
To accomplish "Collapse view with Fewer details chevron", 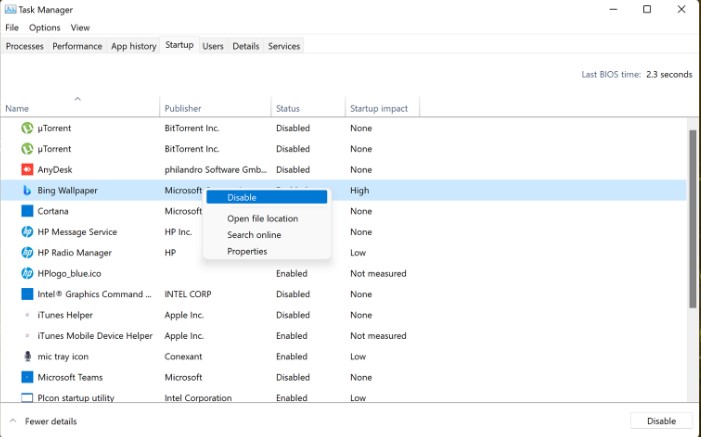I will [13, 421].
